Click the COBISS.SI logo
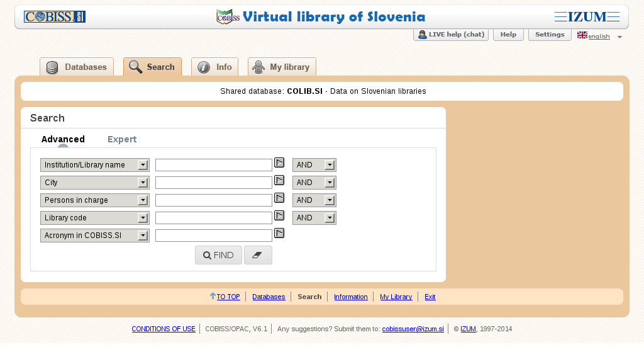The height and width of the screenshot is (347, 644). point(55,17)
